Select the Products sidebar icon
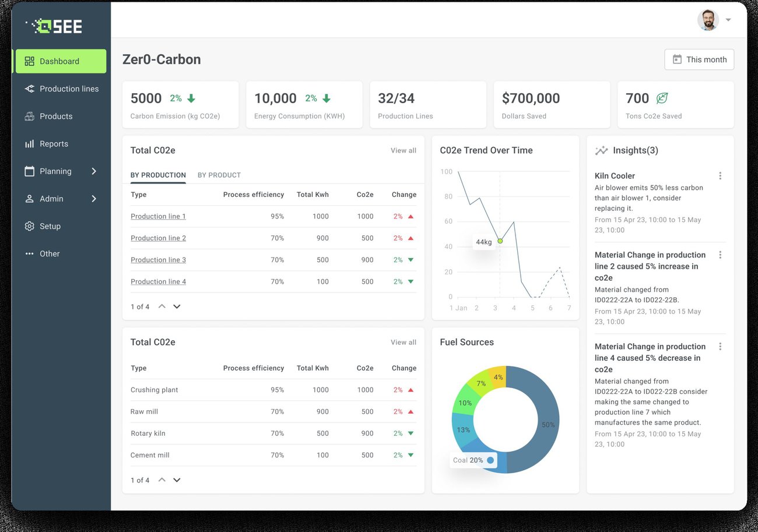The image size is (758, 532). (x=29, y=116)
